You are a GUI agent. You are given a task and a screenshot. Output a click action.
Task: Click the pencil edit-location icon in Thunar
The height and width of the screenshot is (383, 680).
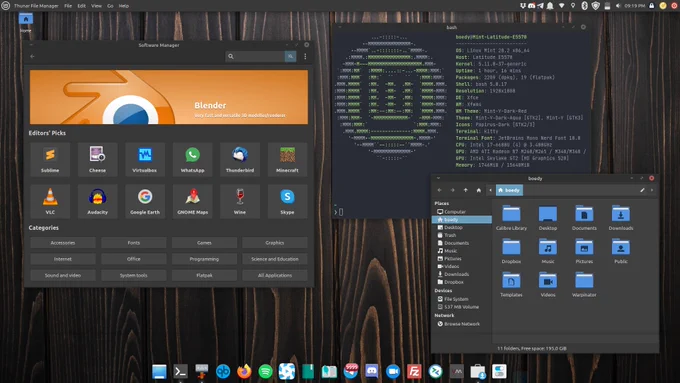click(x=642, y=190)
